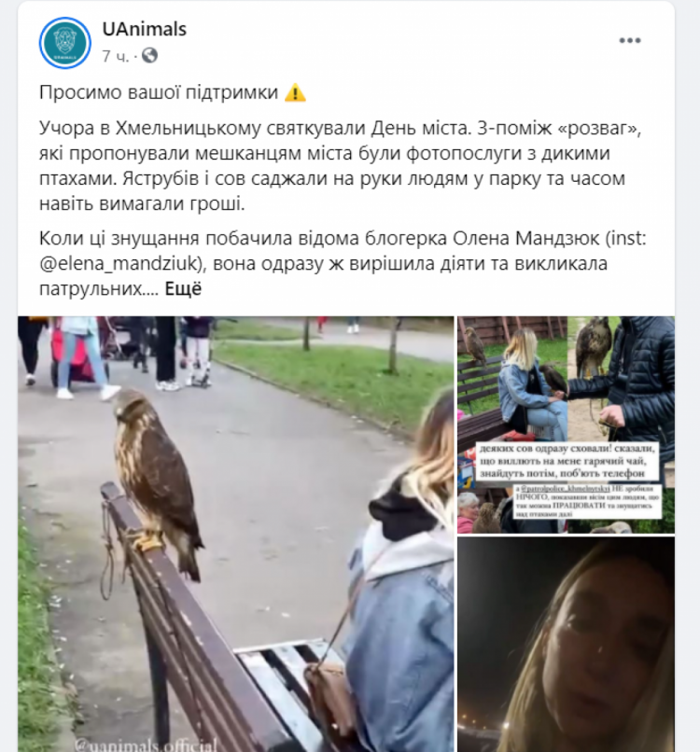700x752 pixels.
Task: Open the top-right collage photo with birds
Action: [x=566, y=425]
